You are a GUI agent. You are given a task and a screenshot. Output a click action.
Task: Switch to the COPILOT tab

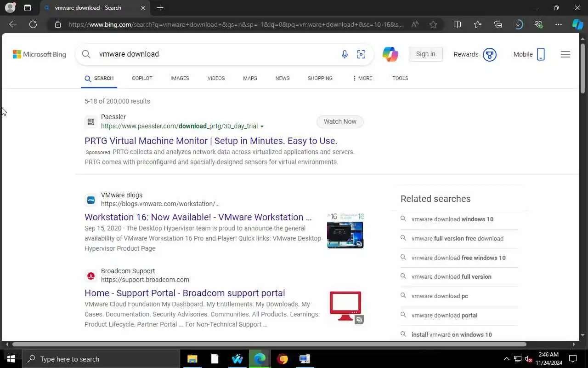tap(142, 78)
